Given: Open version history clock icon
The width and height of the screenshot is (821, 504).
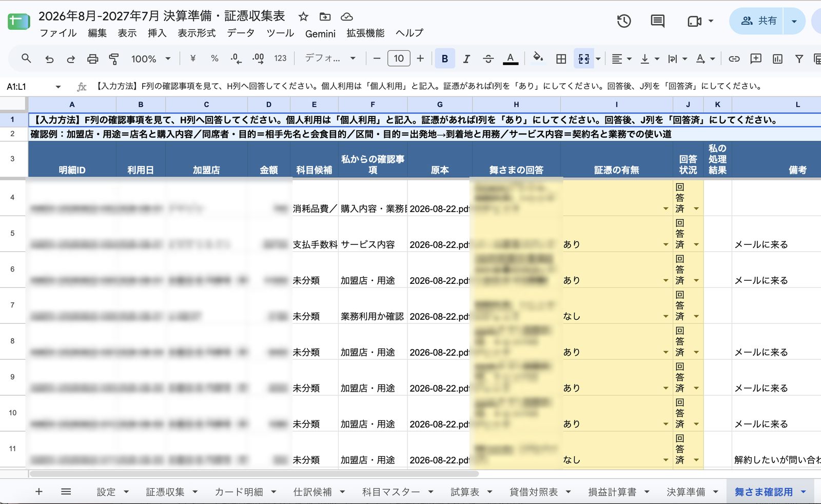Looking at the screenshot, I should coord(624,21).
